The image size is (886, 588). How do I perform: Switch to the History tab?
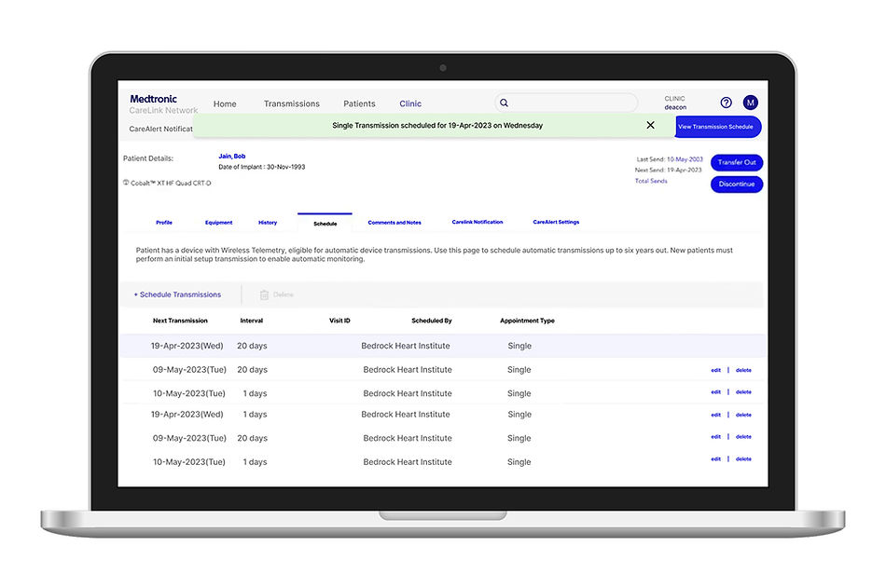[268, 223]
